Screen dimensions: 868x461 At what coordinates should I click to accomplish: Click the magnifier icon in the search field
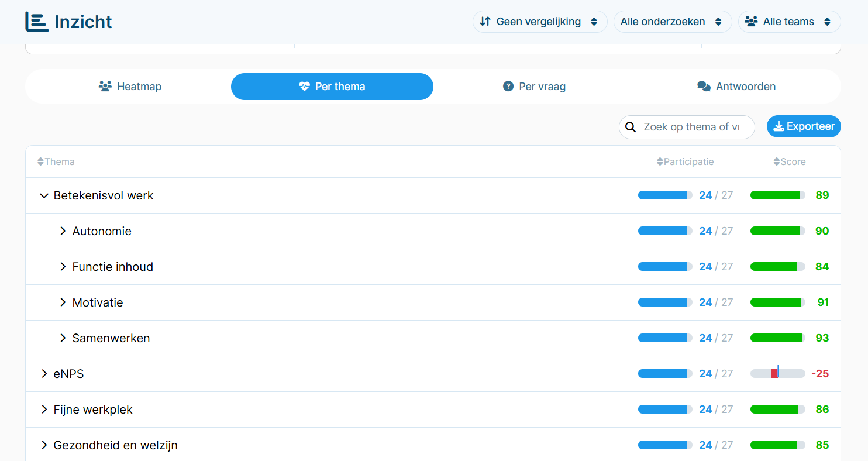[x=631, y=127]
